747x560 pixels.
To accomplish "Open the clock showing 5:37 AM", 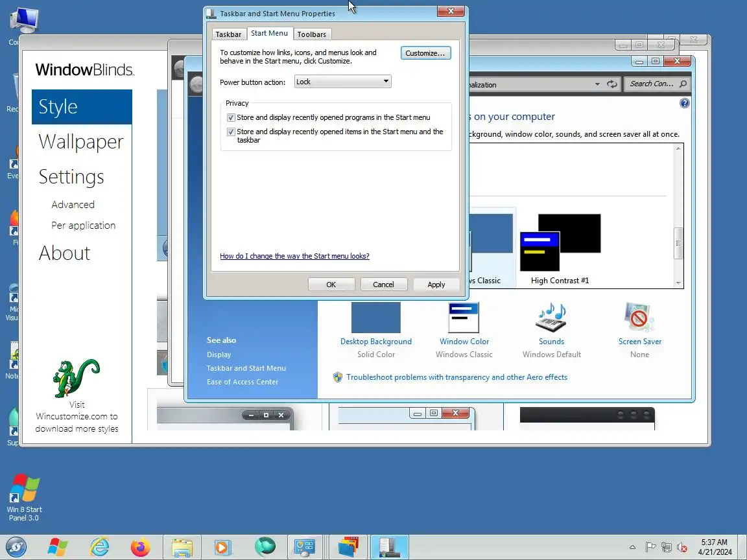I will tap(715, 547).
